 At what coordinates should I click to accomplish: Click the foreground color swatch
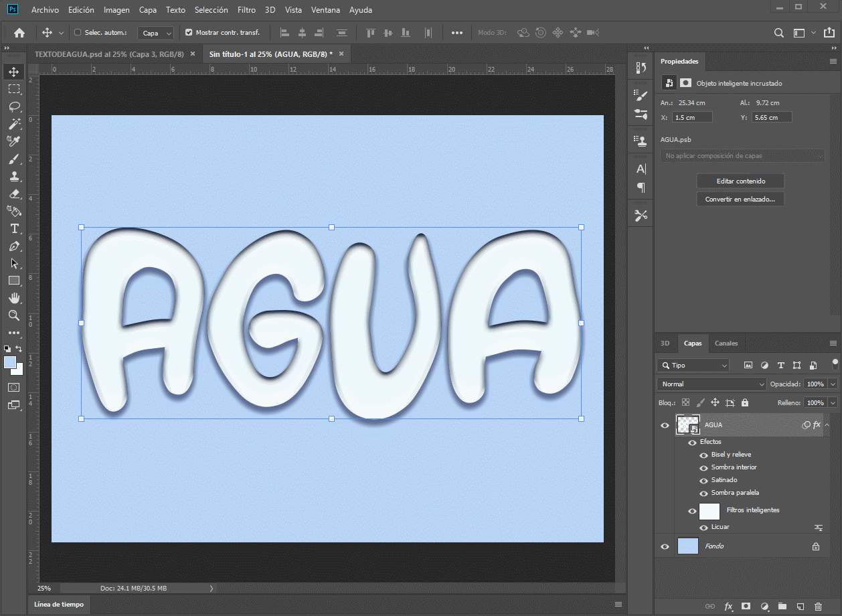point(10,362)
